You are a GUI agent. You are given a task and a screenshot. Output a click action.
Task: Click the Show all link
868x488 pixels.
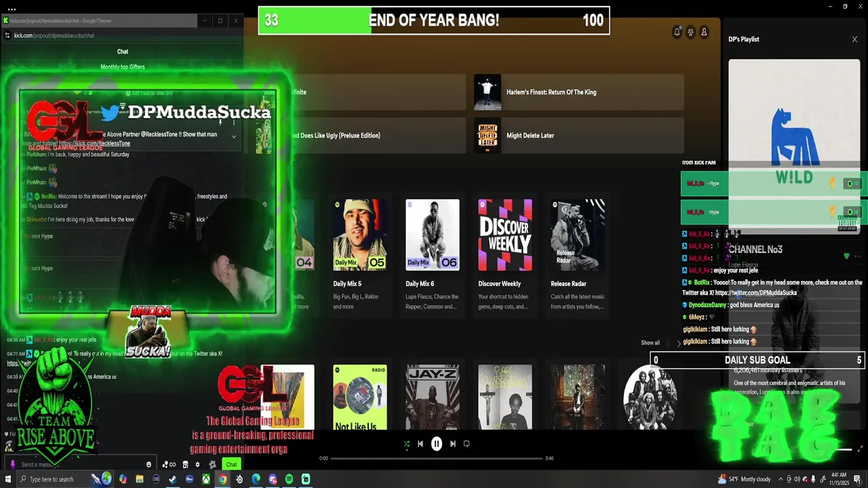coord(650,343)
